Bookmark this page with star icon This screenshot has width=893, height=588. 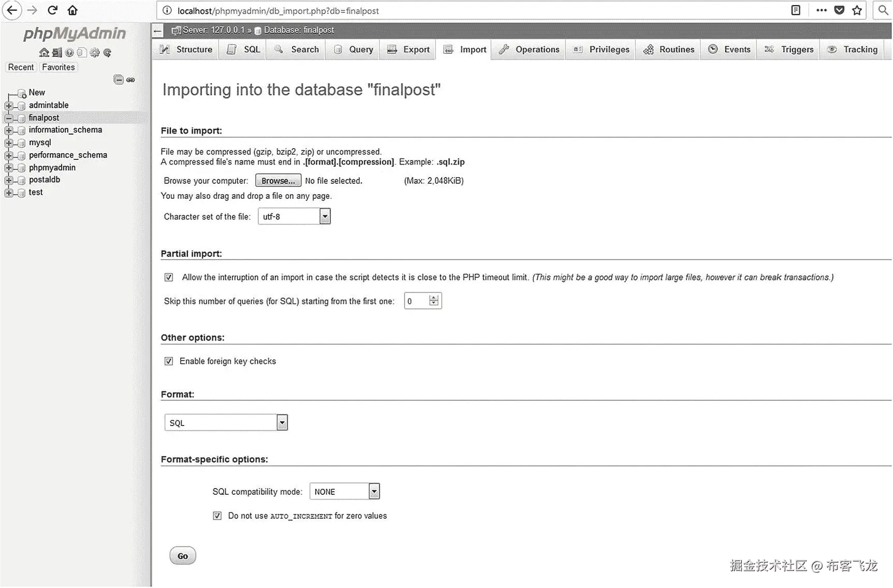pyautogui.click(x=857, y=10)
